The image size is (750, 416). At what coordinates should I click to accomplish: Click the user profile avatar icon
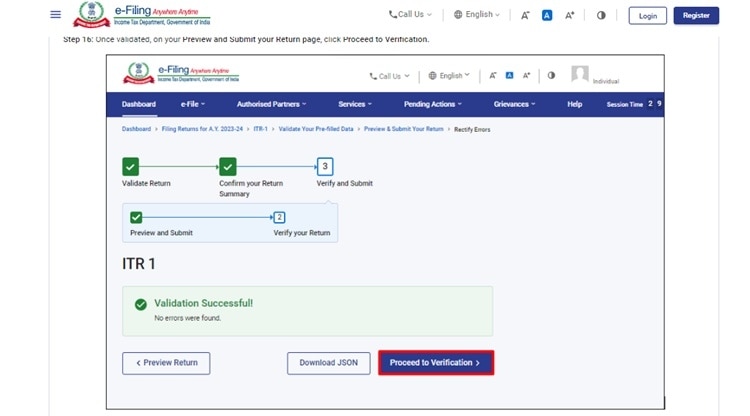[579, 74]
